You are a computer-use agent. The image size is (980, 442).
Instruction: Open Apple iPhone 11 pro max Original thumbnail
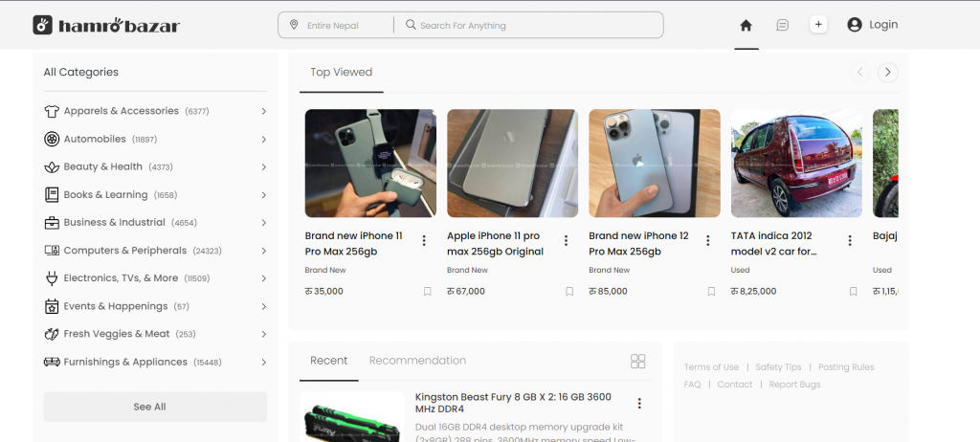[x=513, y=164]
